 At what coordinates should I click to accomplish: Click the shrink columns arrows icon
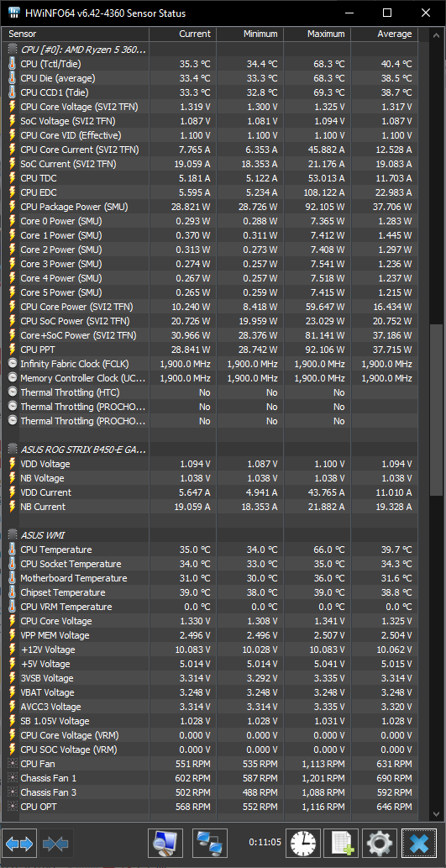coord(56,844)
